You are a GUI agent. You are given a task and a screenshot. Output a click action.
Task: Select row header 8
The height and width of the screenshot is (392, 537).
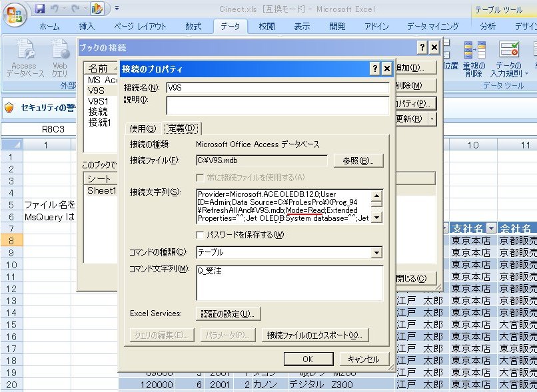point(11,241)
